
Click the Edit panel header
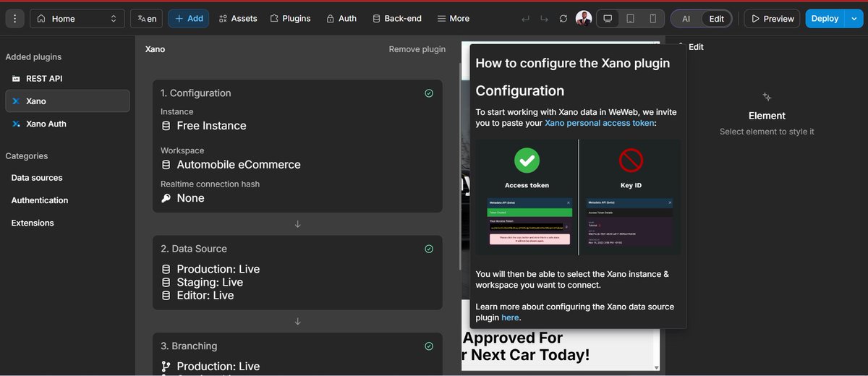[x=696, y=47]
